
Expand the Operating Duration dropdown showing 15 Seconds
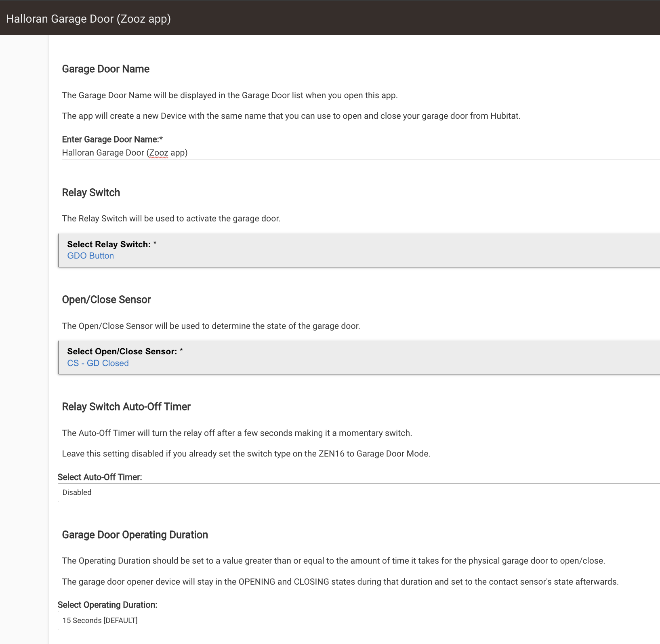pyautogui.click(x=359, y=621)
